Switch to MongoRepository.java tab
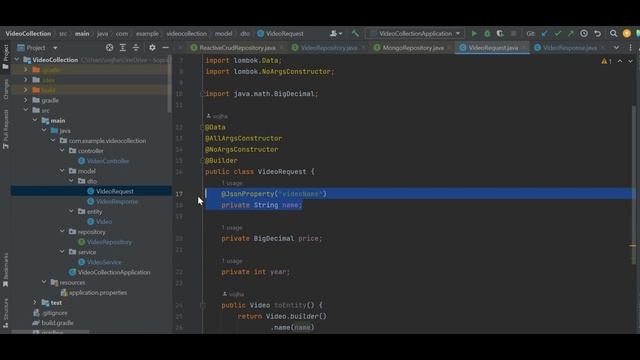640x360 pixels. (x=413, y=48)
